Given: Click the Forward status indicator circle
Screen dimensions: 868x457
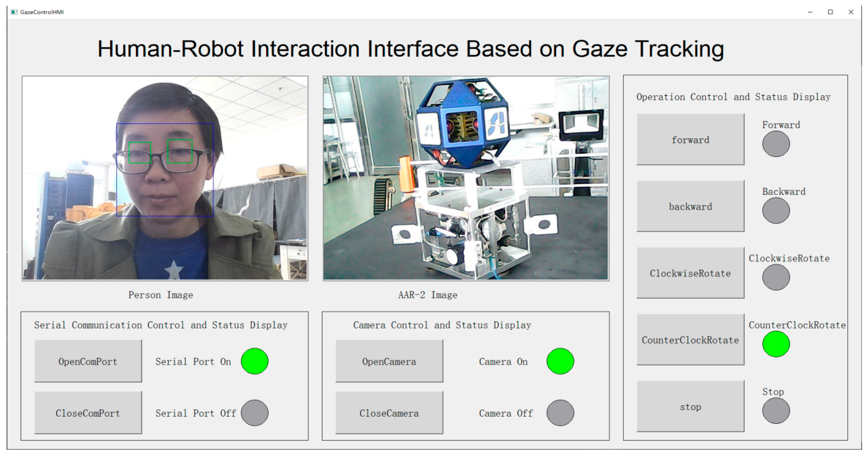Looking at the screenshot, I should point(776,144).
